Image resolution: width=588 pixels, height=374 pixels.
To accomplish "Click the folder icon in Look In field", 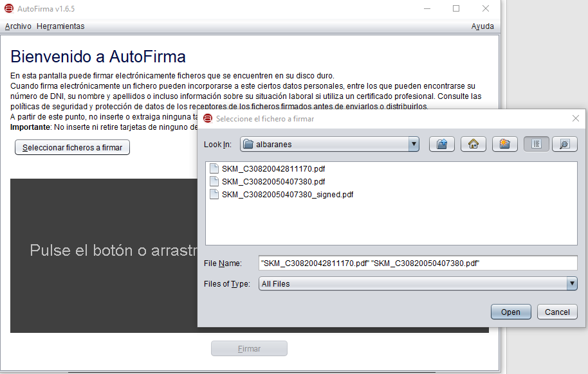I will (248, 145).
